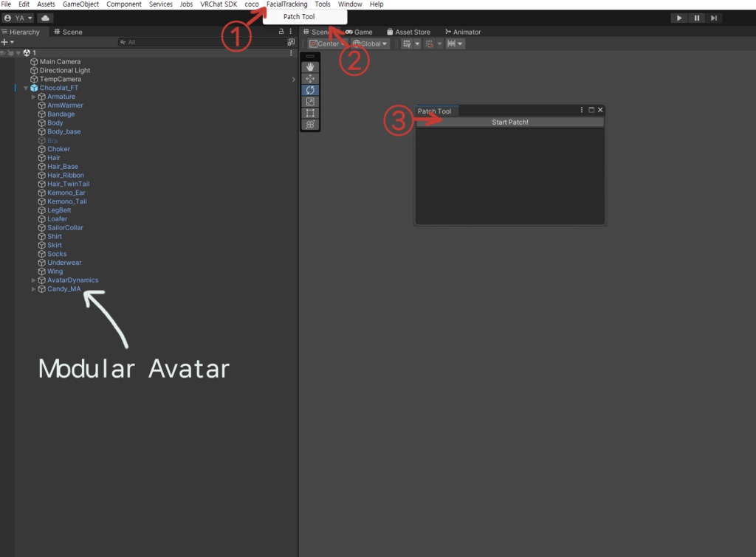Toggle the grid snapping icon
Viewport: 756px width, 557px height.
[407, 44]
